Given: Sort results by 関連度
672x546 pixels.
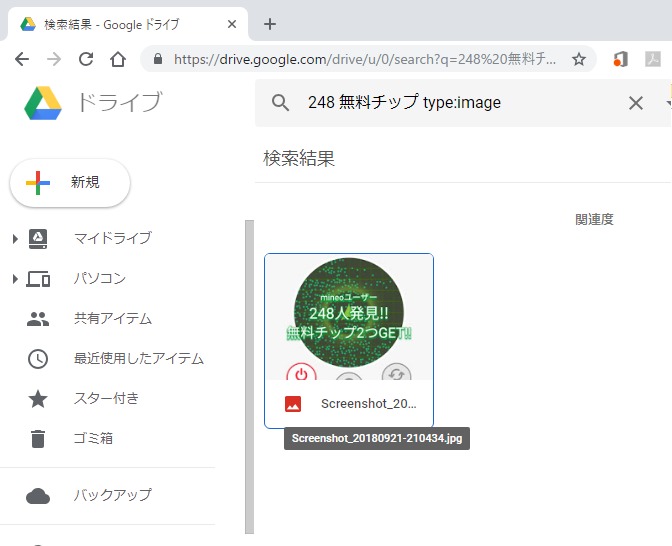Looking at the screenshot, I should click(594, 220).
